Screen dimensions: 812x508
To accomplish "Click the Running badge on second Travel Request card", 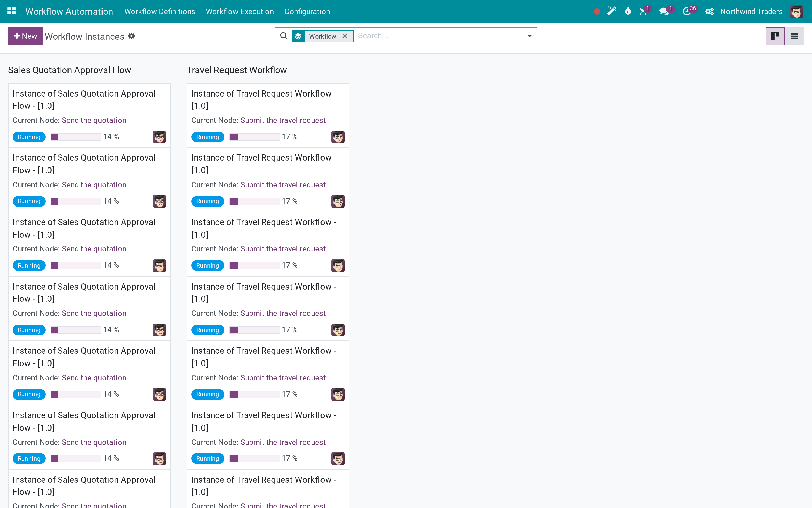I will click(x=208, y=201).
